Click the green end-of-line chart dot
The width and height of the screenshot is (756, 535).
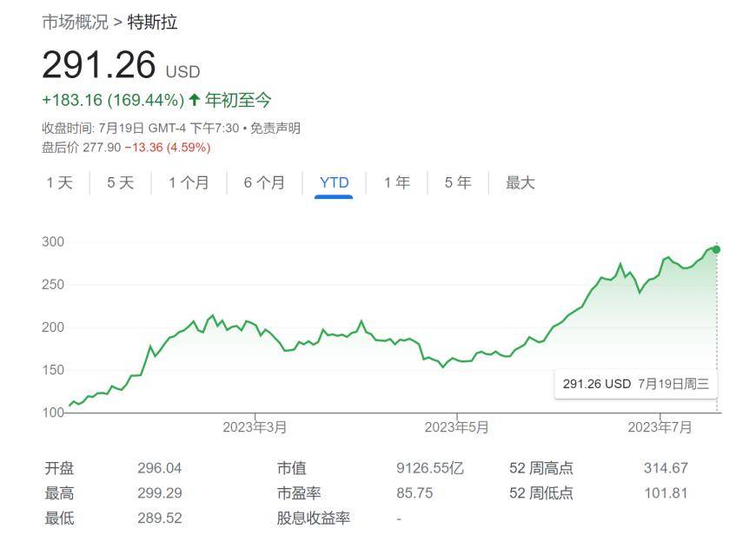pyautogui.click(x=716, y=249)
